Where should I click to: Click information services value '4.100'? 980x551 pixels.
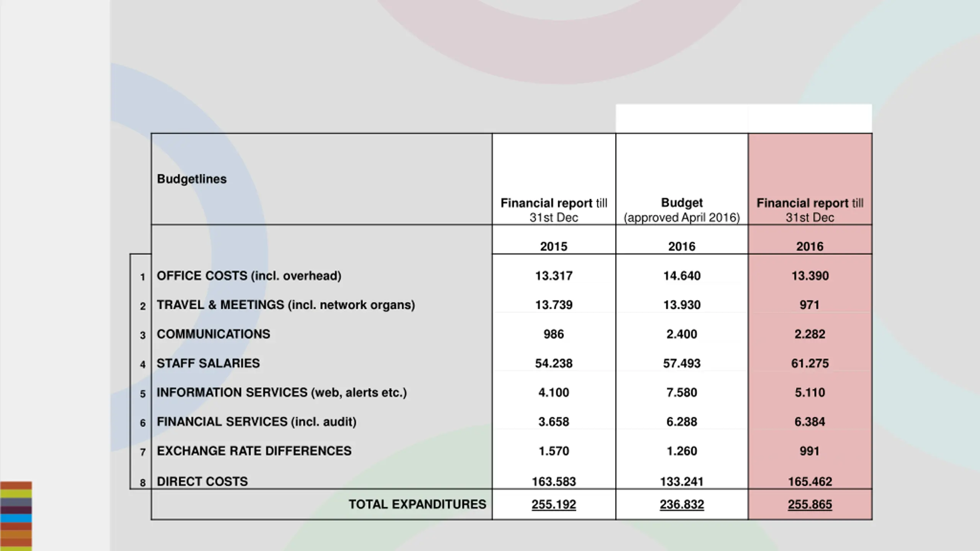point(554,393)
